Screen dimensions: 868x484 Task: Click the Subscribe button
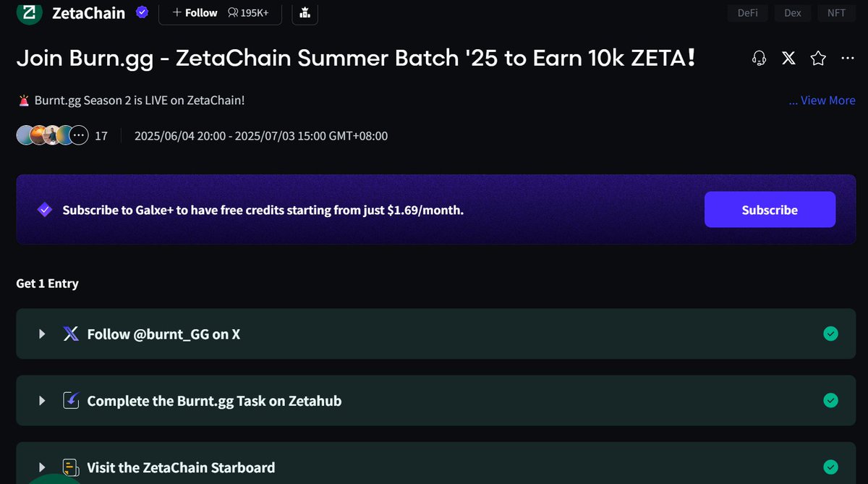(770, 210)
